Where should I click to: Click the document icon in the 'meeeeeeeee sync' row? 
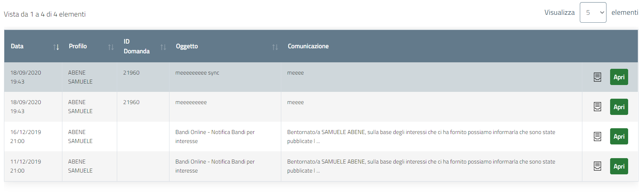point(597,77)
